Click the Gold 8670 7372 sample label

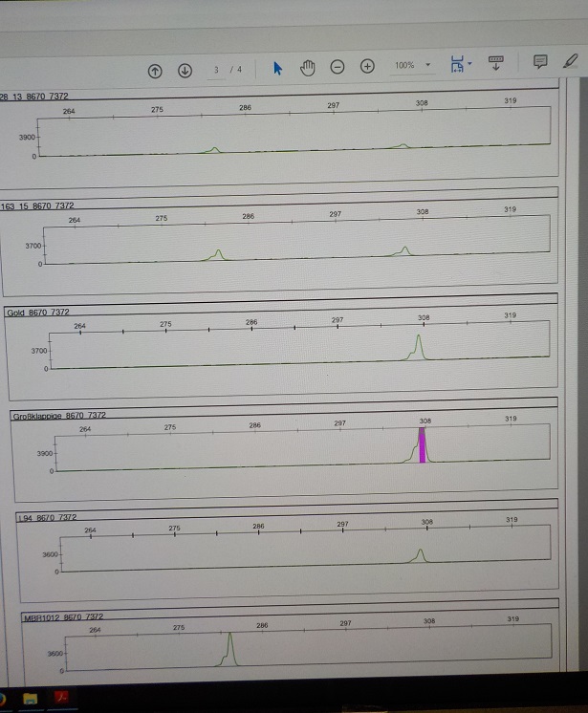tap(38, 313)
